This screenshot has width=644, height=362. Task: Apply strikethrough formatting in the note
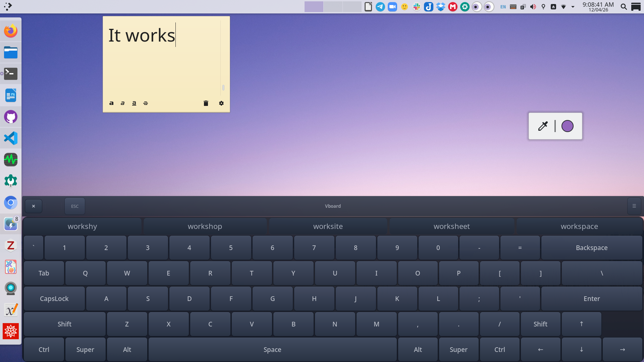pos(145,103)
